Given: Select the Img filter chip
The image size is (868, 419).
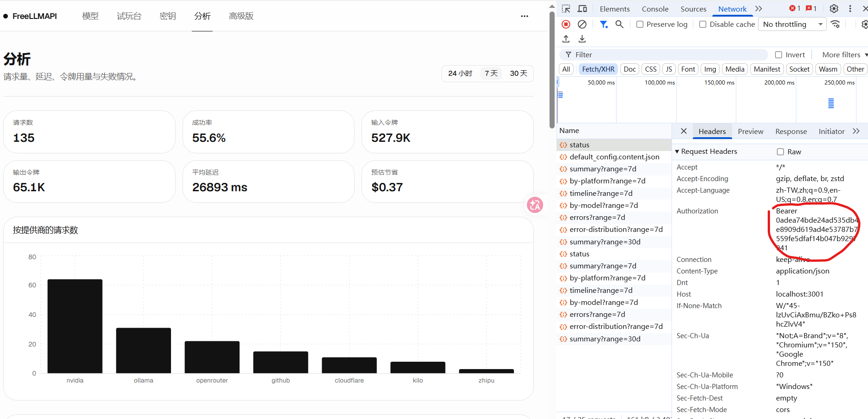Looking at the screenshot, I should pyautogui.click(x=710, y=69).
